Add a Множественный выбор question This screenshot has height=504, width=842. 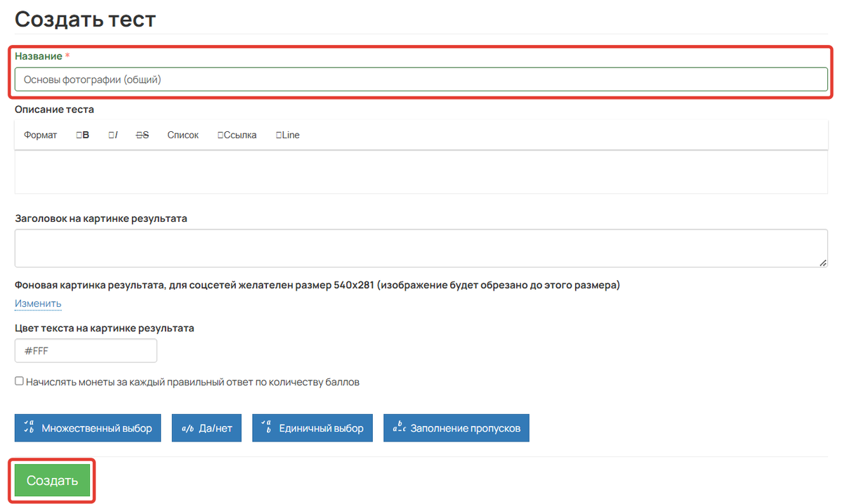click(x=88, y=427)
